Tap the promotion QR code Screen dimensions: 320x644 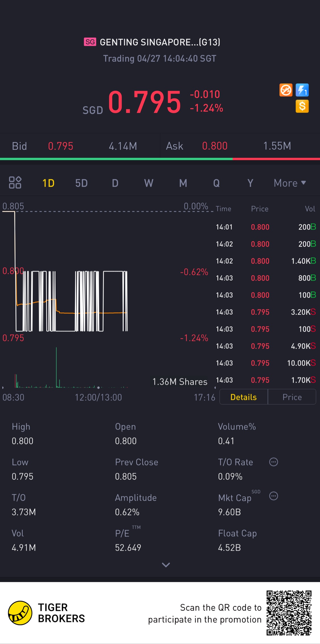pyautogui.click(x=289, y=613)
